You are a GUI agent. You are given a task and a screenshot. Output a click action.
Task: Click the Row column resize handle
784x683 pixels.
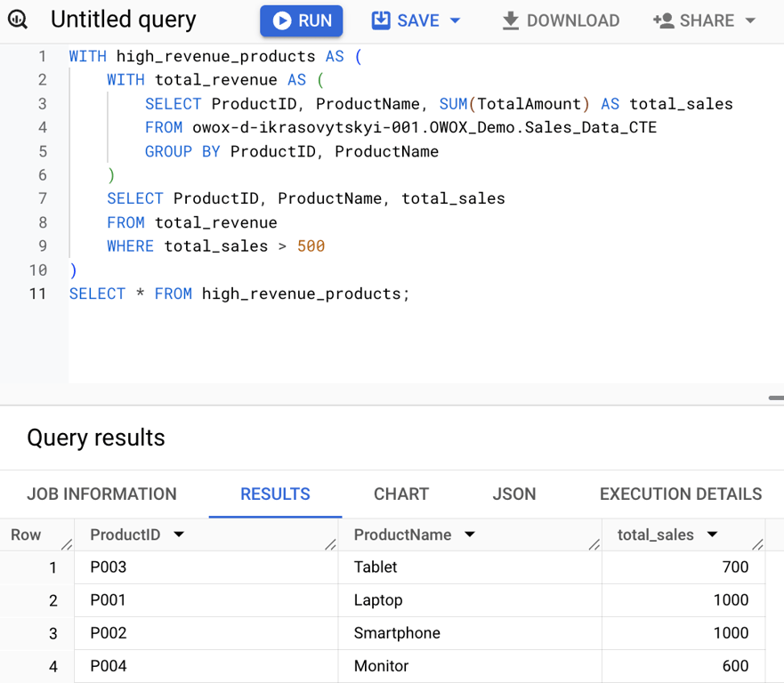point(67,544)
